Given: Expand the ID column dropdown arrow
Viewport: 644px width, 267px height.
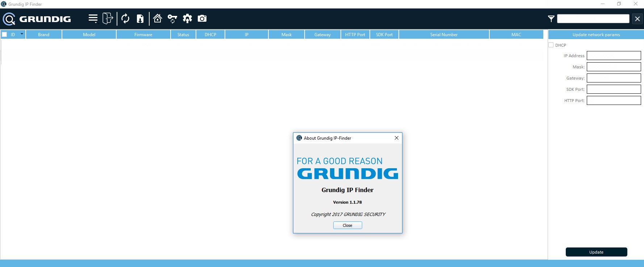Looking at the screenshot, I should pos(22,34).
